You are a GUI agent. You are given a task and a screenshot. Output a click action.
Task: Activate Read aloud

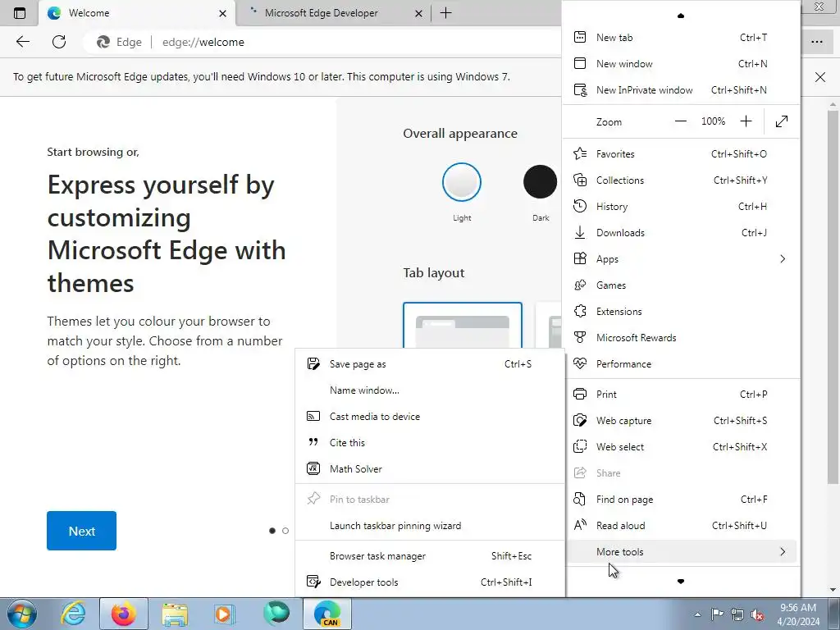(681, 526)
